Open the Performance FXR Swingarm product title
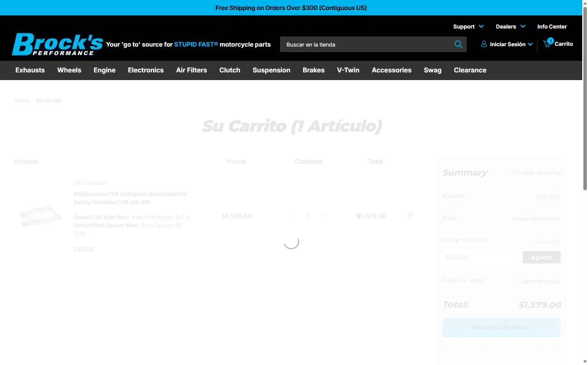The image size is (588, 365). click(130, 198)
